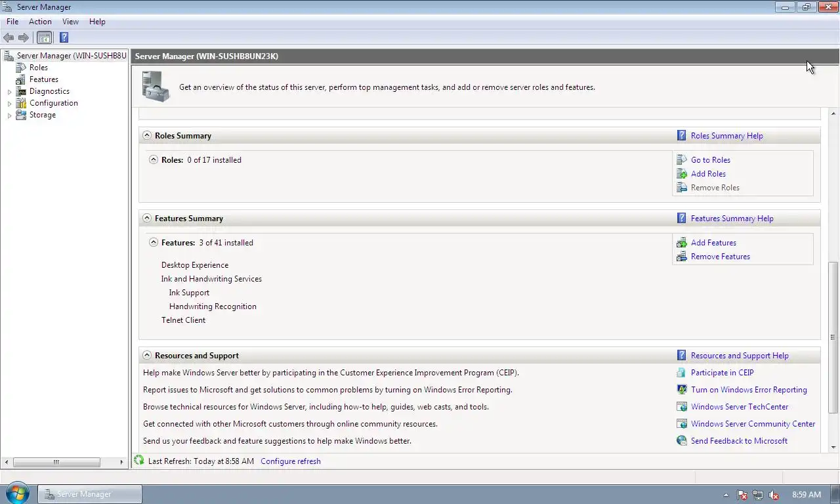Select the Roles tree item label
840x504 pixels.
tap(39, 68)
